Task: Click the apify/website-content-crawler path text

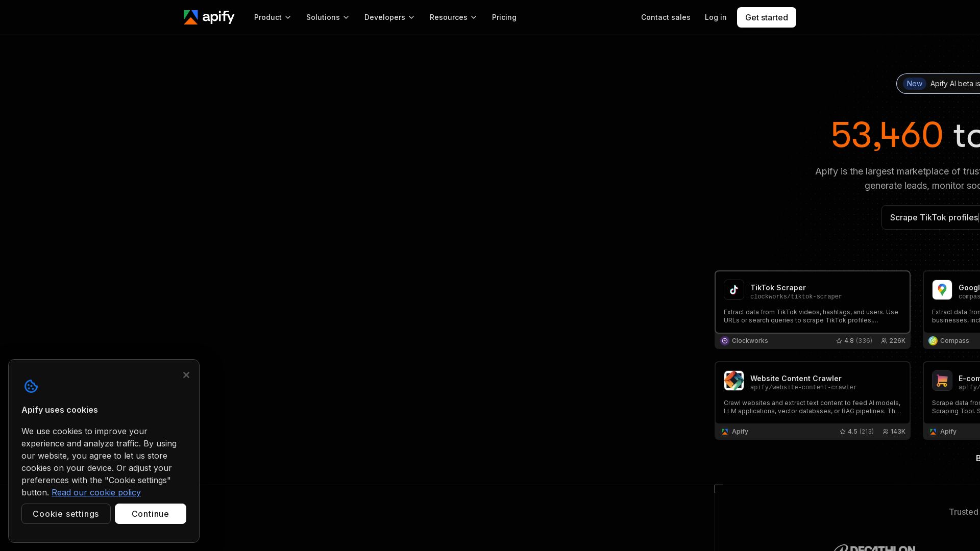Action: (803, 387)
